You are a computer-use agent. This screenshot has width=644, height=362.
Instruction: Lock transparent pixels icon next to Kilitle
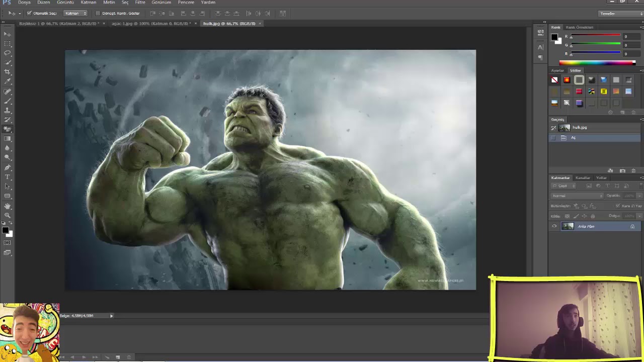click(568, 216)
